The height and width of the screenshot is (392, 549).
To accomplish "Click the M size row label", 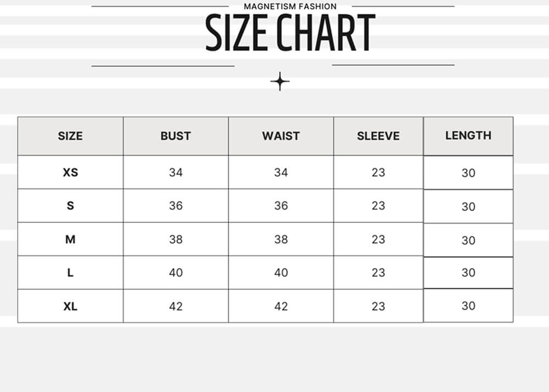I will [x=70, y=239].
